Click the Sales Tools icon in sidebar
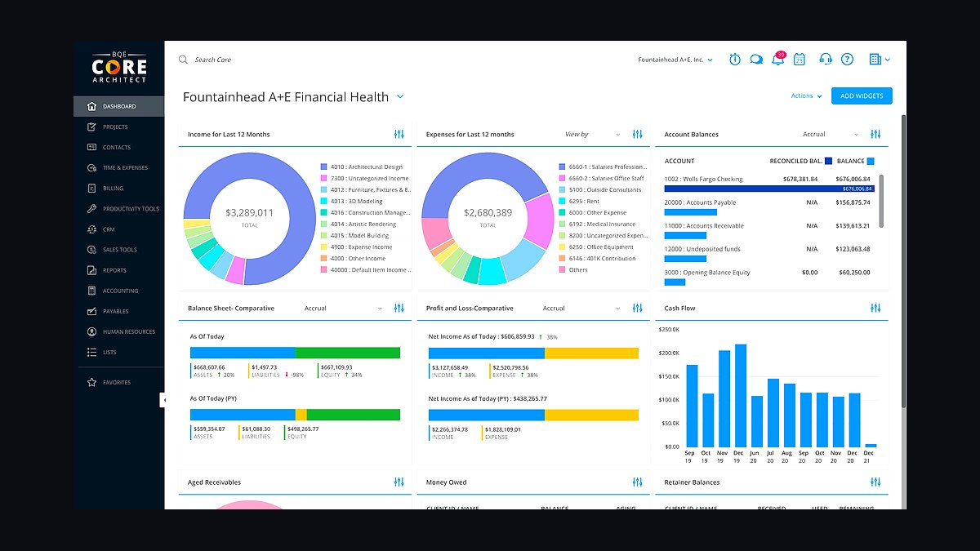 (x=91, y=250)
